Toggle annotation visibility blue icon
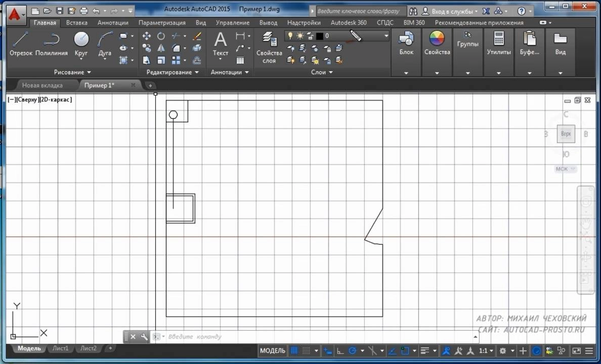Screen dimensions: 601x364 pyautogui.click(x=446, y=350)
